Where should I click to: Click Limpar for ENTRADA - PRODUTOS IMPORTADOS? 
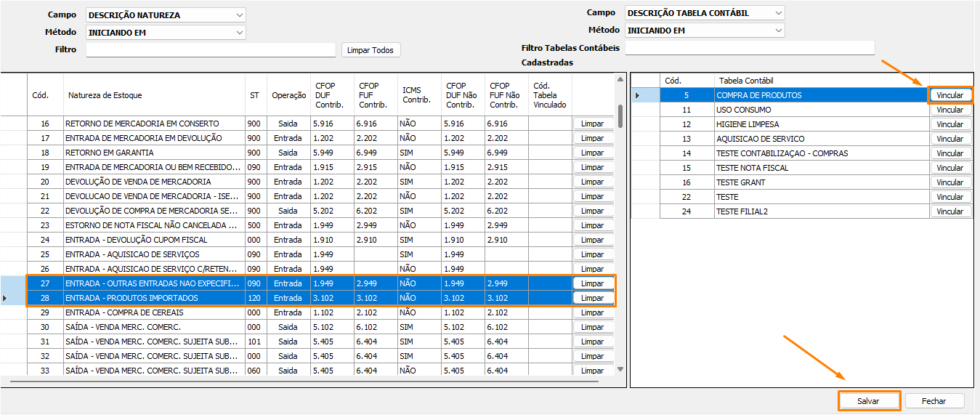[593, 298]
